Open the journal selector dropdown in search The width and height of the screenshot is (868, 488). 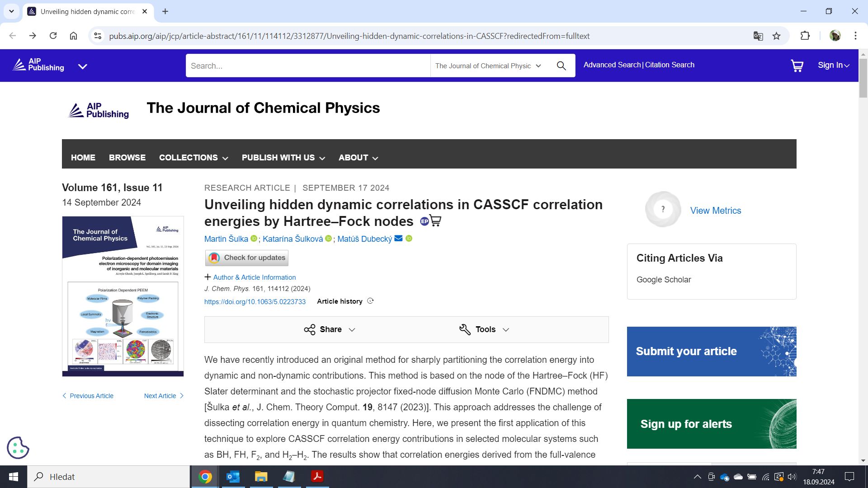488,66
